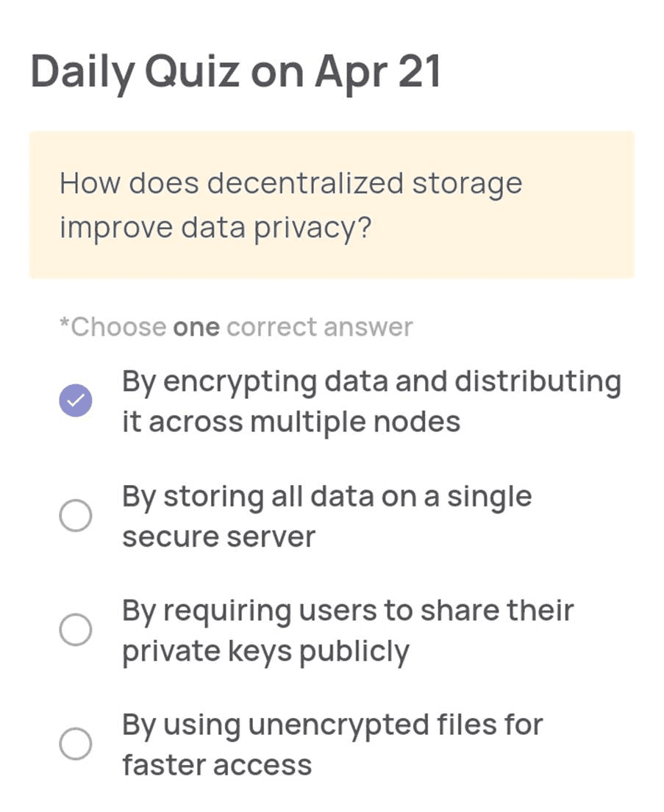Click the '*Choose' hint word
This screenshot has height=812, width=664.
(113, 327)
